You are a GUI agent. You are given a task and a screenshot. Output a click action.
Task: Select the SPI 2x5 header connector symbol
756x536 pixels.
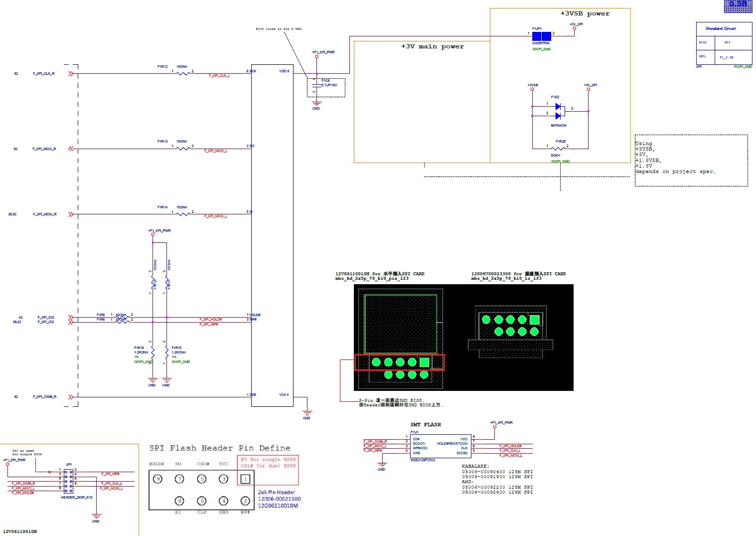[x=68, y=481]
